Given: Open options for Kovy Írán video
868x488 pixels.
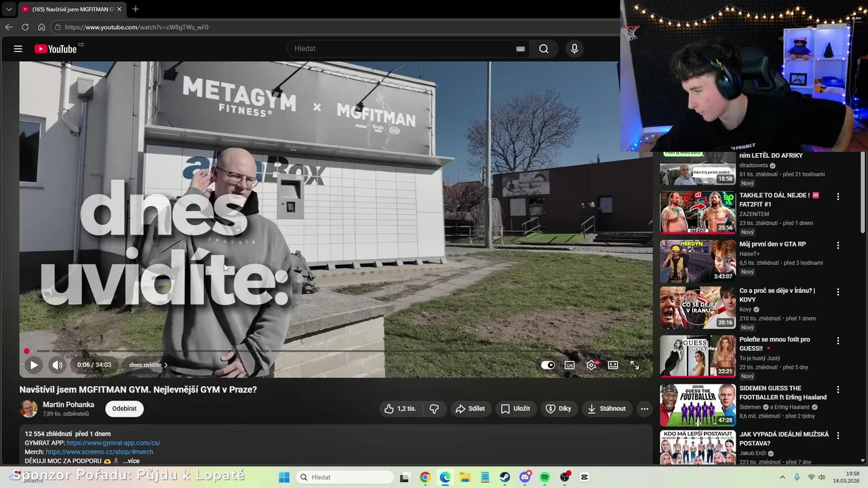Looking at the screenshot, I should (838, 292).
